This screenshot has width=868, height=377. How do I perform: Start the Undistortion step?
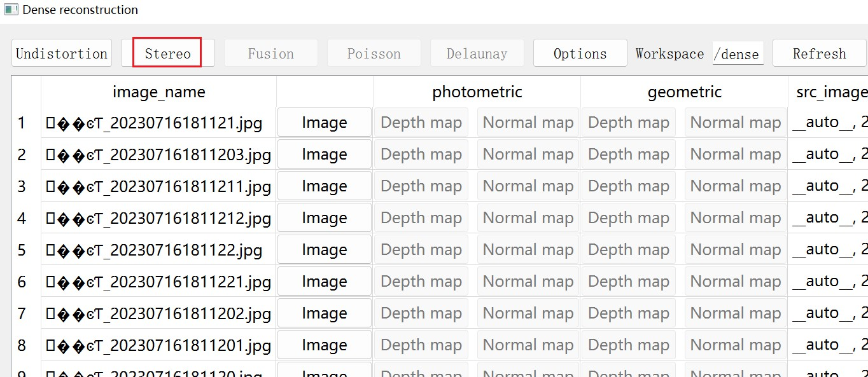click(x=62, y=53)
